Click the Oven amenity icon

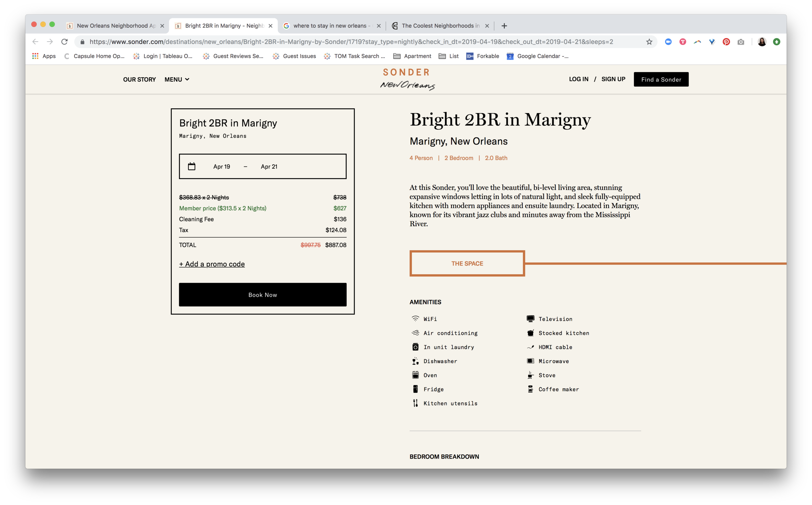tap(415, 375)
